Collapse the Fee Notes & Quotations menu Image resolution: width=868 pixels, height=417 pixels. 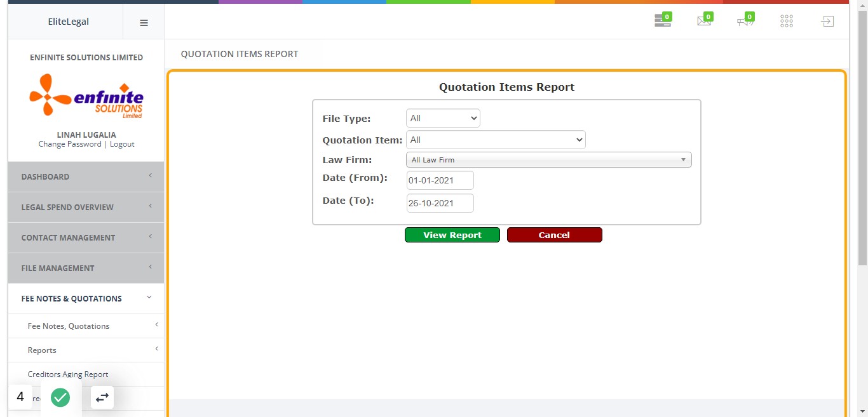coord(86,298)
